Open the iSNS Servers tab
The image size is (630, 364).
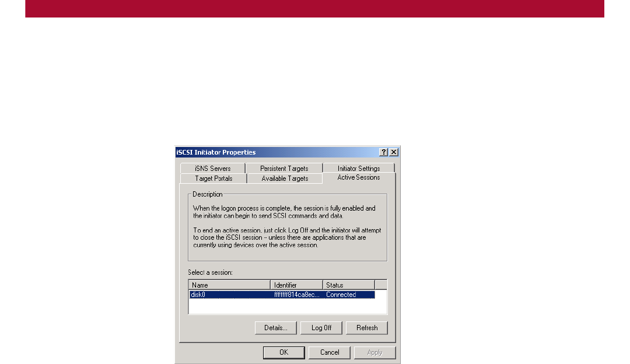(x=212, y=169)
